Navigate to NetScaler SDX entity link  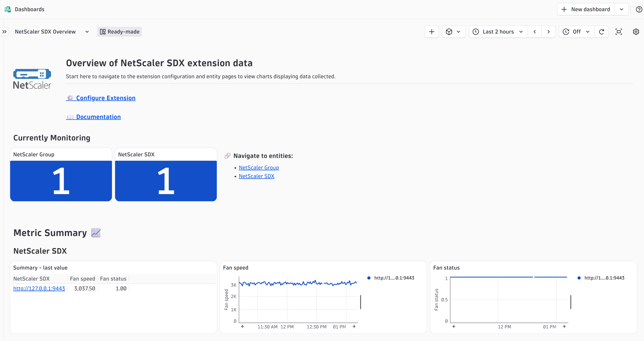(257, 176)
